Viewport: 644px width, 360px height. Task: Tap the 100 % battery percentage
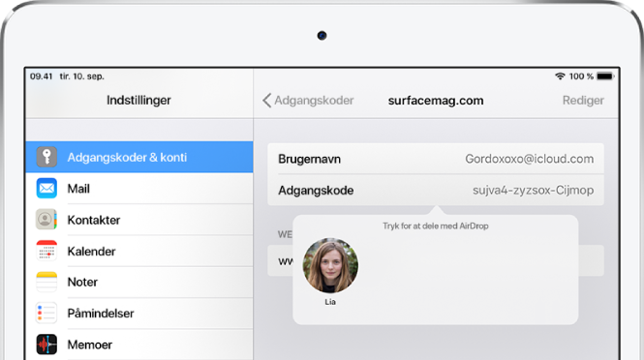pos(581,76)
